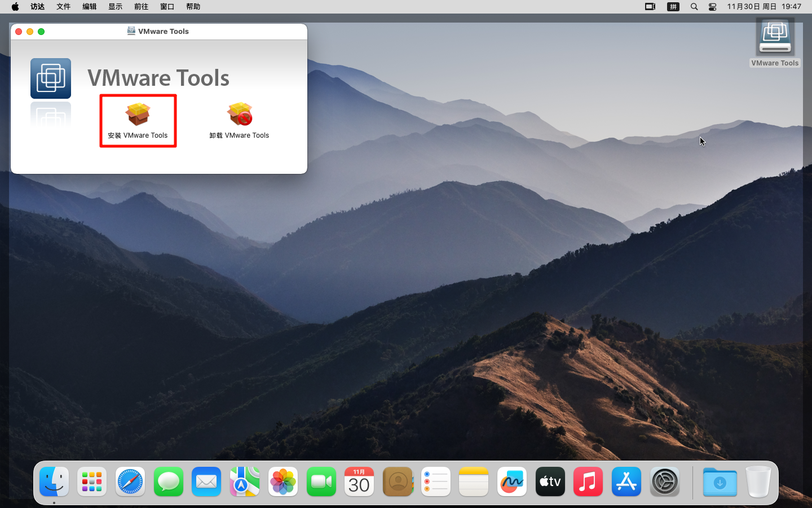Open the 窗口 menu
This screenshot has height=508, width=812.
167,7
